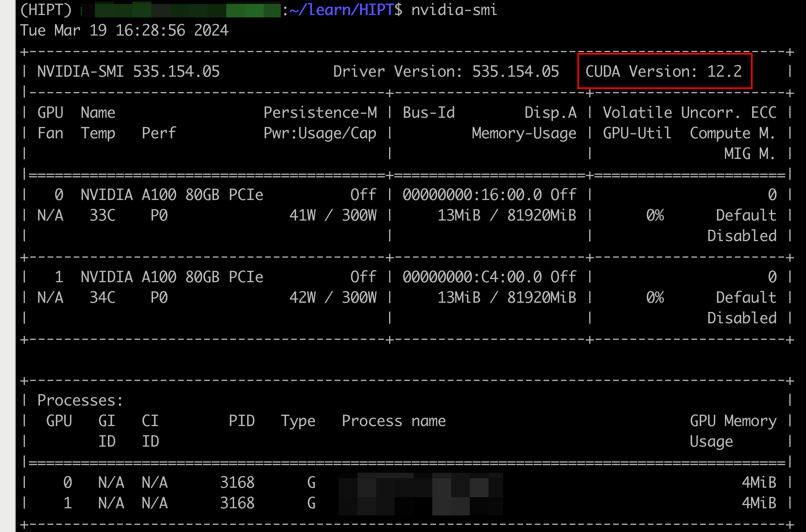This screenshot has width=806, height=532.
Task: Click the date line Tue Mar 19 16:28:56 2024
Action: tap(125, 30)
